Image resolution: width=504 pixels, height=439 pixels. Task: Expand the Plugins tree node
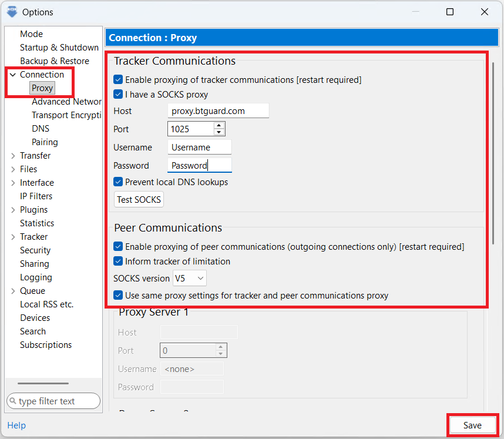coord(13,210)
